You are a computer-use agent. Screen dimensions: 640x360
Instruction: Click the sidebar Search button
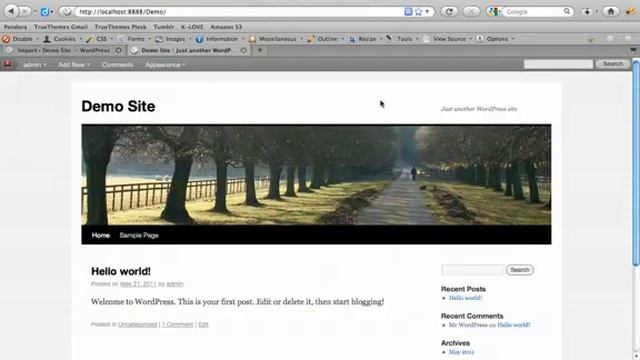tap(520, 270)
